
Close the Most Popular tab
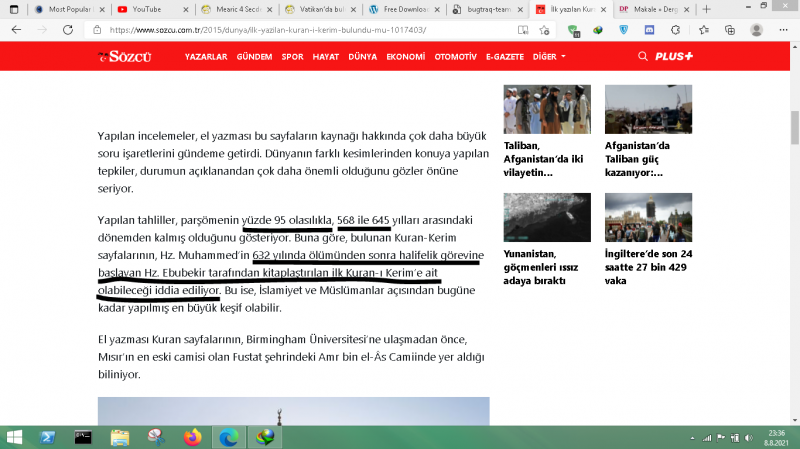102,9
